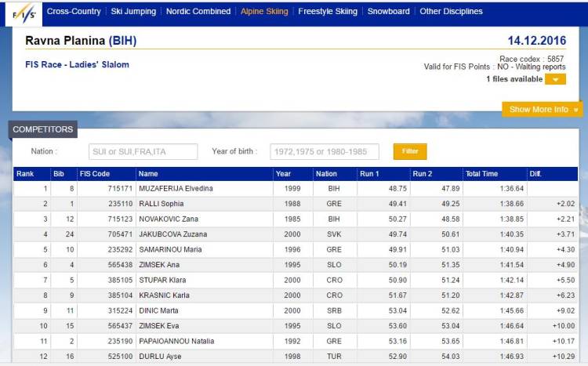
Task: Sort table by Total Time header
Action: (482, 174)
